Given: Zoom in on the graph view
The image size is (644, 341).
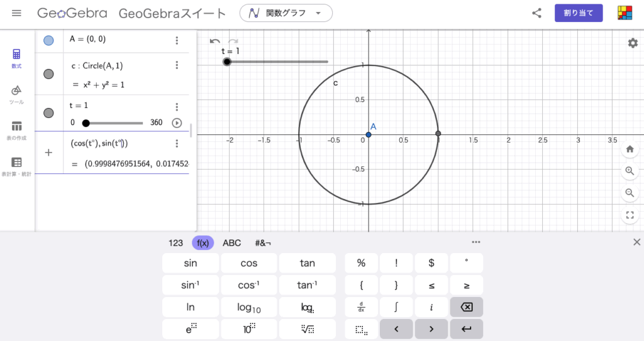Looking at the screenshot, I should tap(630, 171).
